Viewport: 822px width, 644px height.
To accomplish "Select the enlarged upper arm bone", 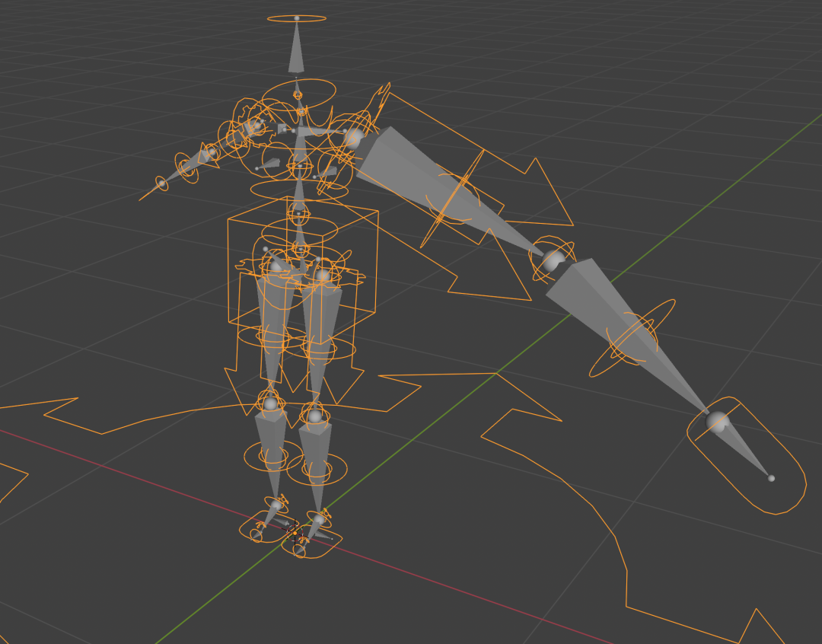I will [445, 187].
